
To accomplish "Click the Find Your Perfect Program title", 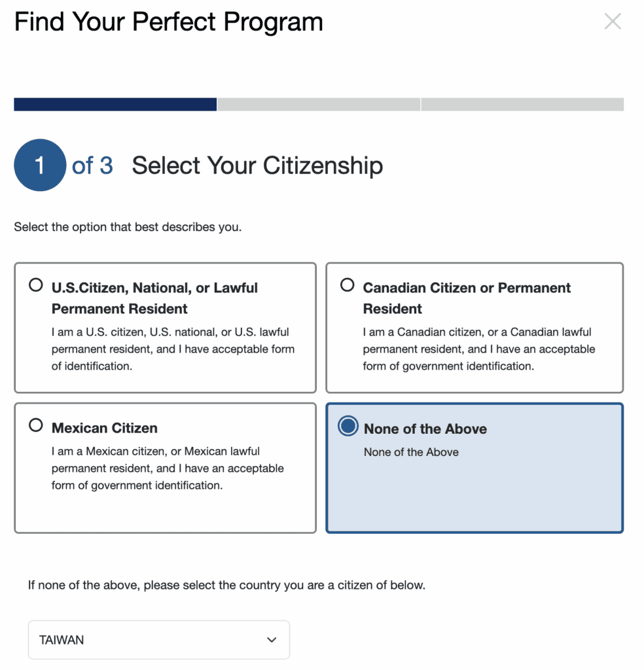I will click(168, 21).
